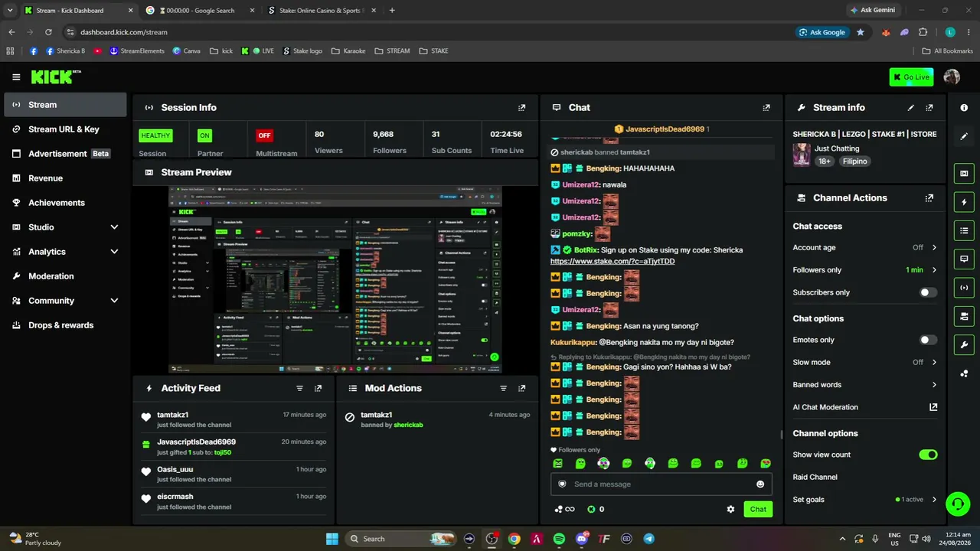
Task: Filter the Mod Actions list
Action: coord(503,389)
